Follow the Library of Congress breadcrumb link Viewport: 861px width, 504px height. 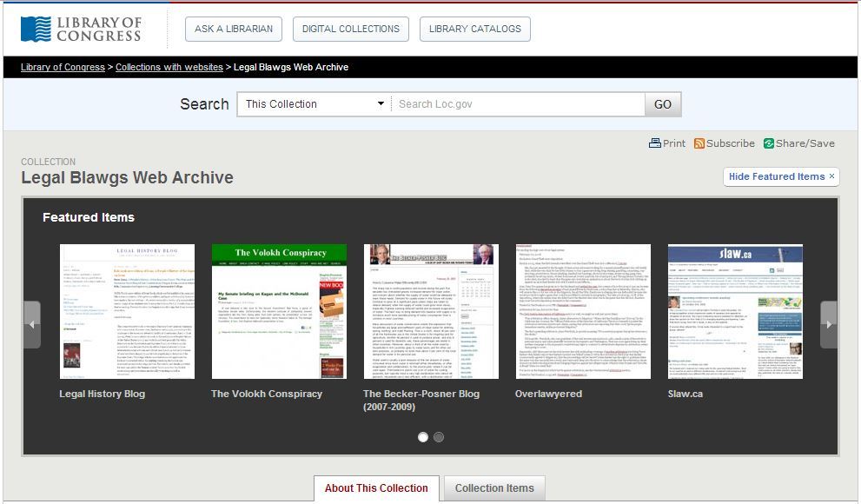(63, 67)
